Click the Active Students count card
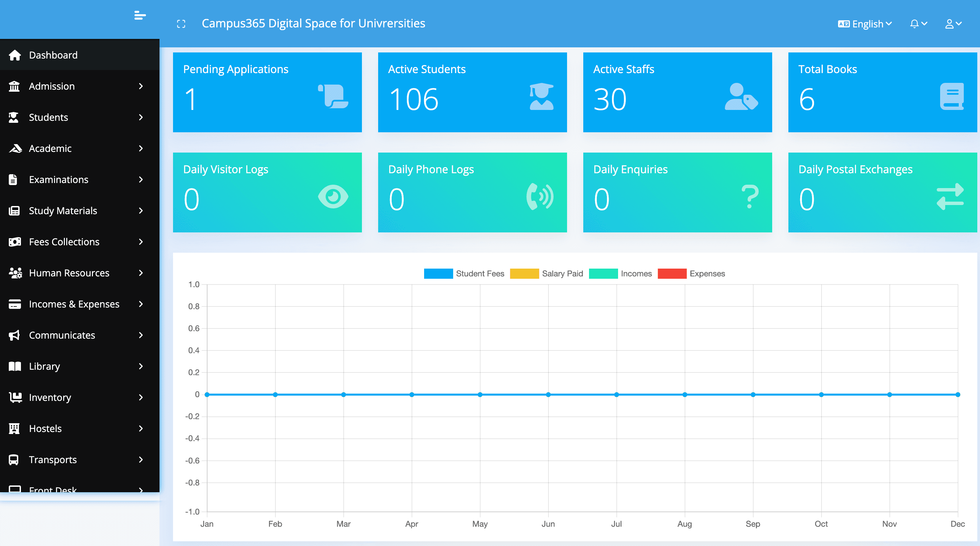Screen dimensions: 980x546 pyautogui.click(x=472, y=92)
